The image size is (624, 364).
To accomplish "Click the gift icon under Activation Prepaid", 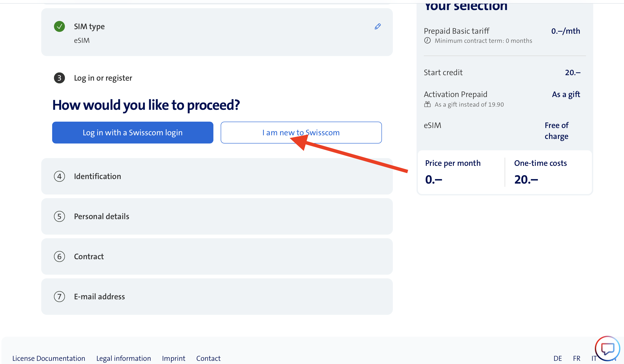I will coord(427,104).
